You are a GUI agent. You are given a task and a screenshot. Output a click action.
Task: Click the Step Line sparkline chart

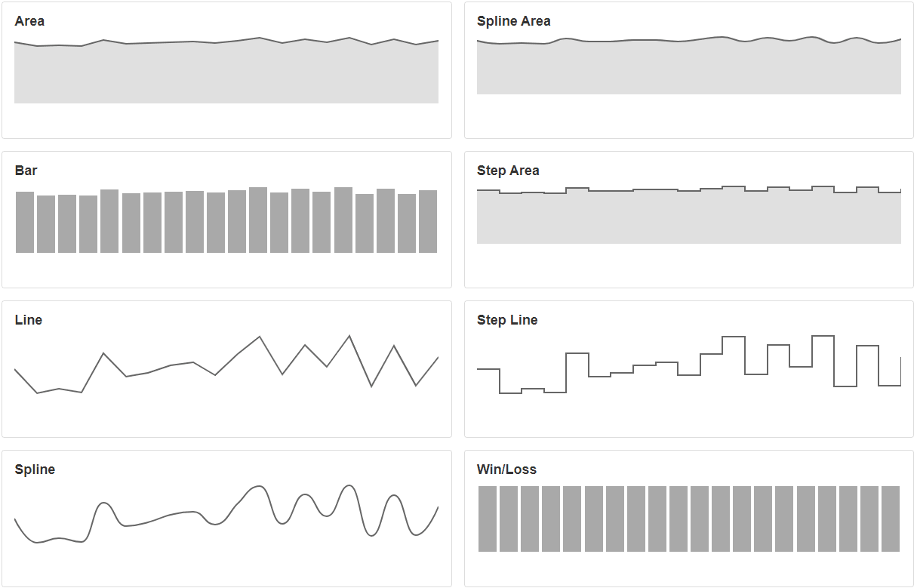coord(689,365)
